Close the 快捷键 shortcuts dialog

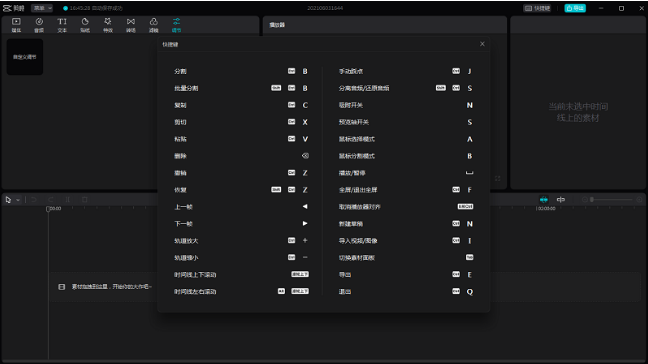(482, 44)
